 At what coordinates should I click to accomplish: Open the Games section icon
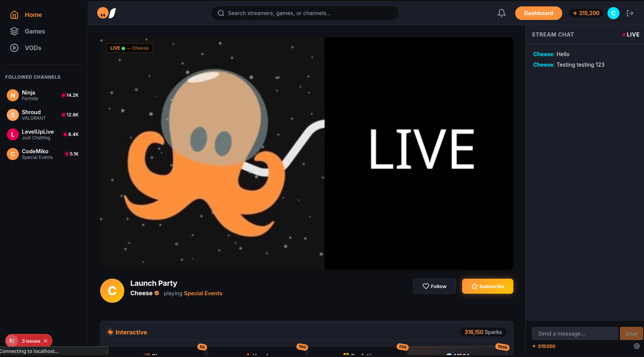click(14, 31)
